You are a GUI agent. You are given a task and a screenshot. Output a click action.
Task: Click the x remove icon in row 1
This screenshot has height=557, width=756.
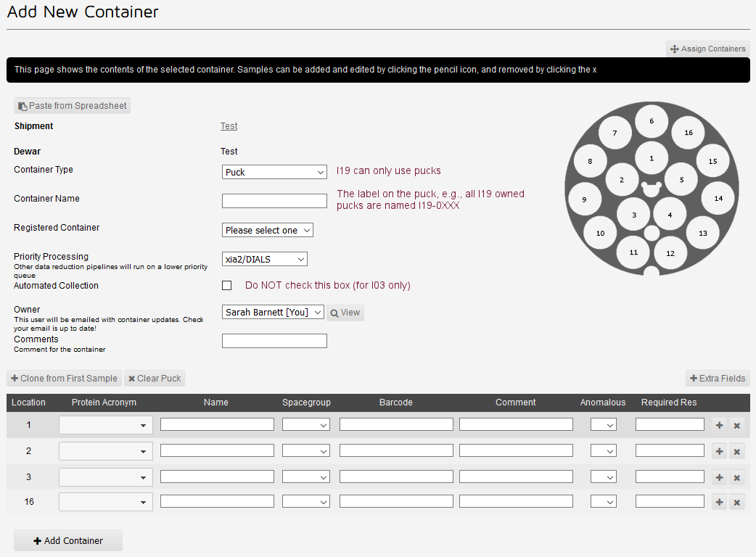pyautogui.click(x=736, y=425)
